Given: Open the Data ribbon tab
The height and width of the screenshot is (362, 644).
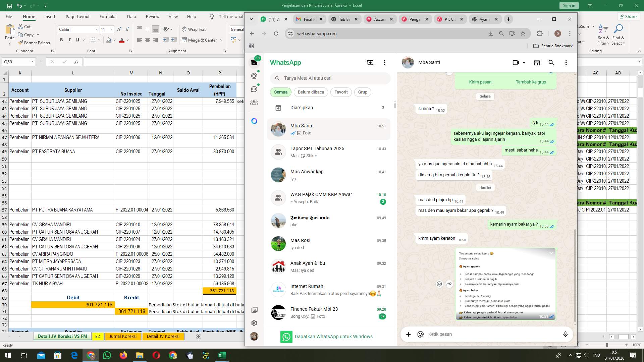Looking at the screenshot, I should (131, 16).
